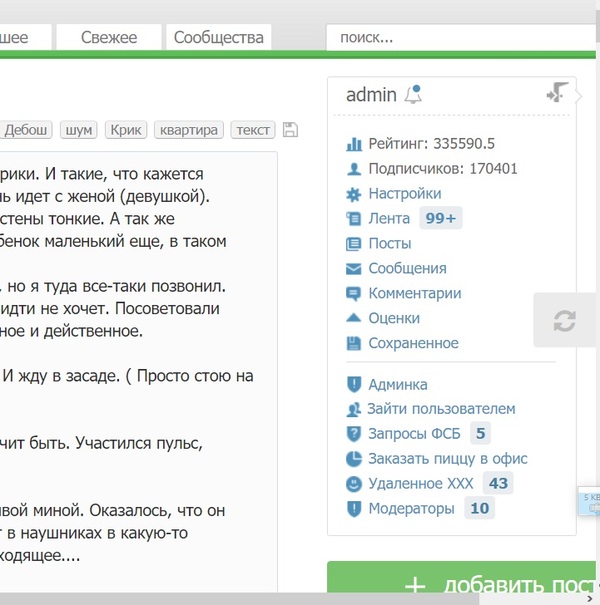Screen dimensions: 600x605
Task: Click the pie icon beside Заказать пиццу
Action: tap(353, 459)
